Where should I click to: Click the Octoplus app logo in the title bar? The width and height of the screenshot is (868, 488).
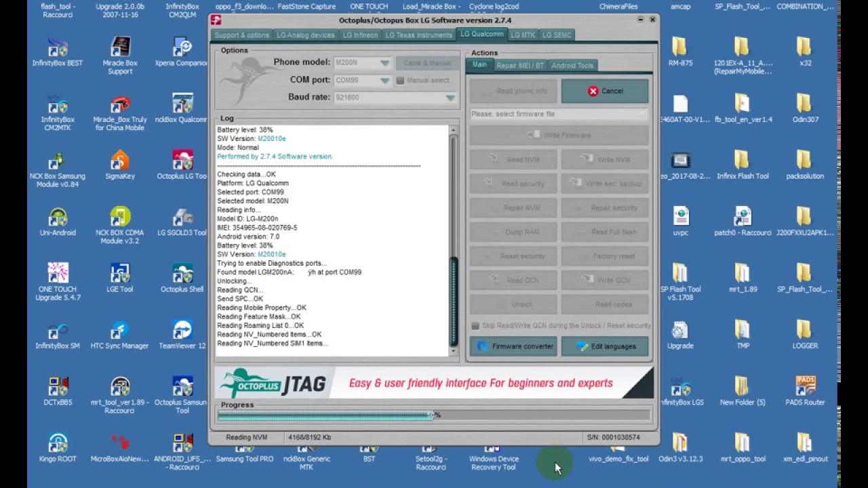pyautogui.click(x=216, y=20)
